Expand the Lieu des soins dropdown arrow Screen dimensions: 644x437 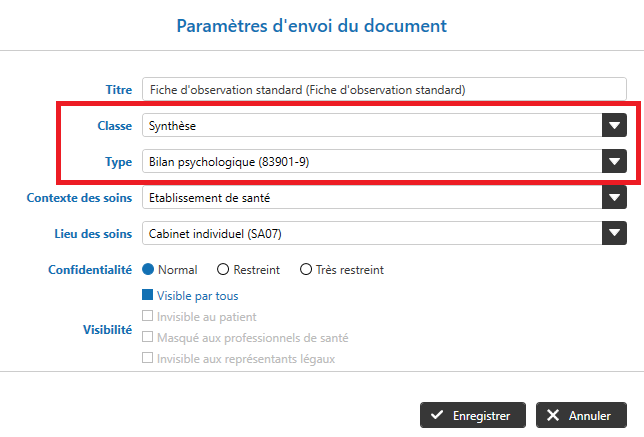(x=614, y=233)
